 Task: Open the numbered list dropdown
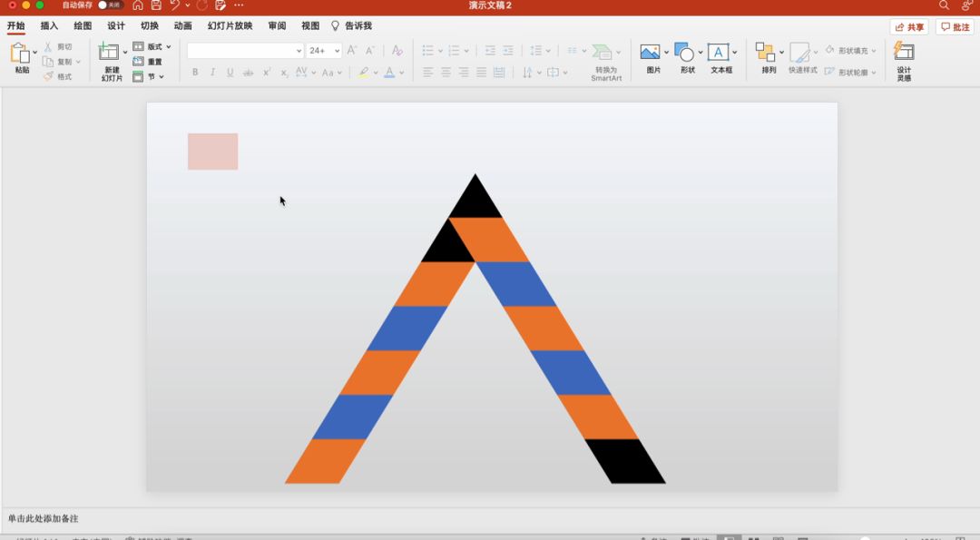click(466, 51)
